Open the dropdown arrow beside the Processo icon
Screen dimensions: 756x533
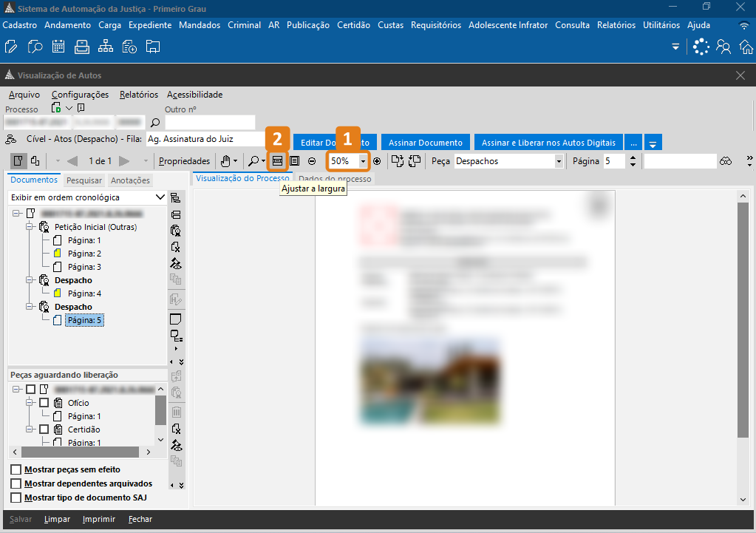click(x=69, y=108)
